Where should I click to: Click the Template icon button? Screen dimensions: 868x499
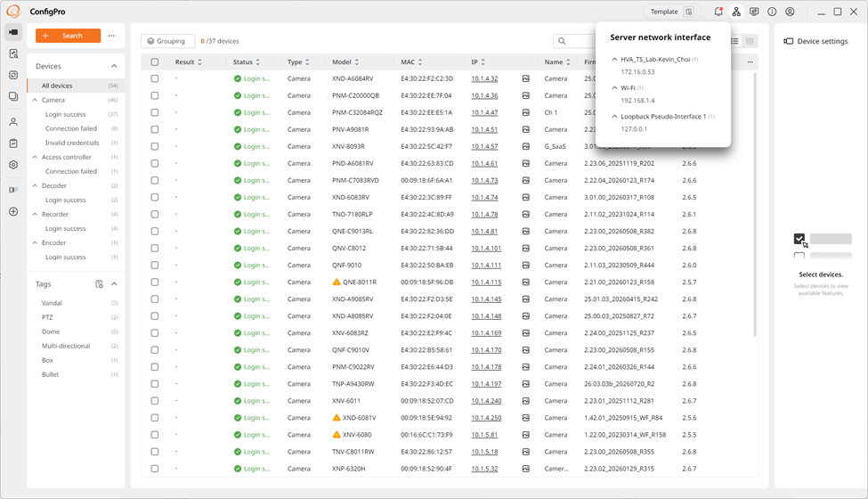coord(689,12)
